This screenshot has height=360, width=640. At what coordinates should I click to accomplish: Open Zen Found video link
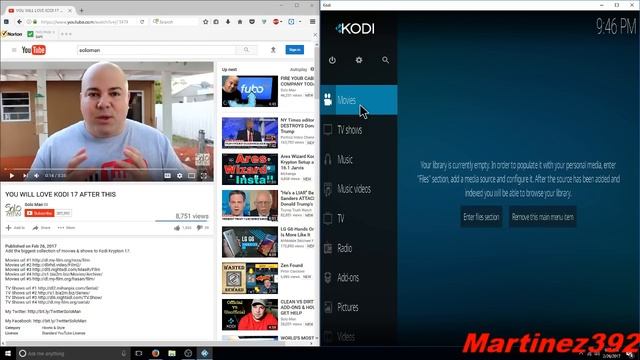(291, 265)
